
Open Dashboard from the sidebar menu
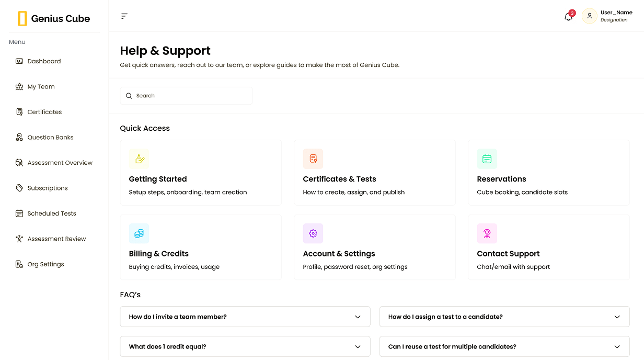pos(44,61)
